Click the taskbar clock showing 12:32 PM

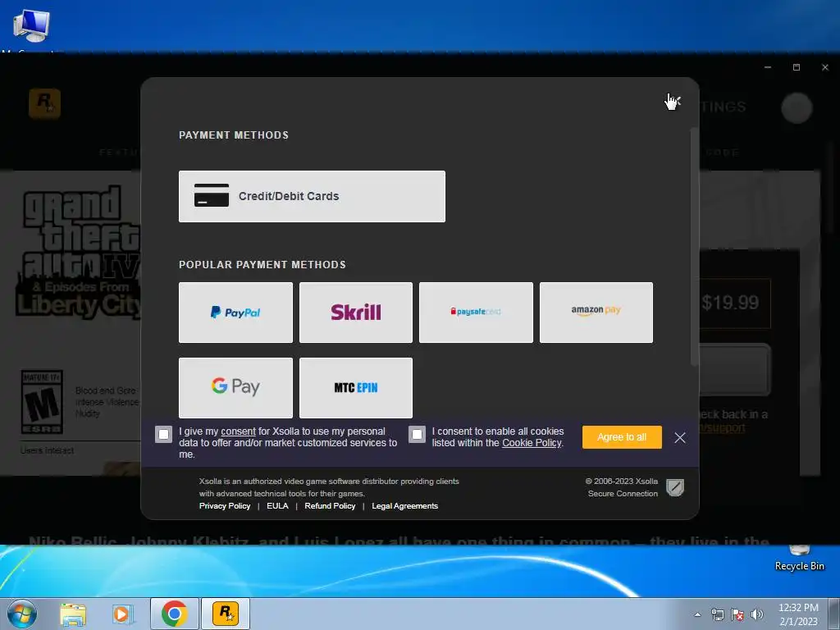click(798, 614)
